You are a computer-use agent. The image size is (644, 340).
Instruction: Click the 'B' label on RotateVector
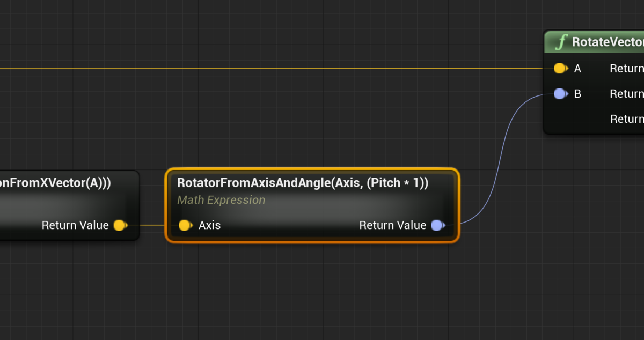coord(577,94)
